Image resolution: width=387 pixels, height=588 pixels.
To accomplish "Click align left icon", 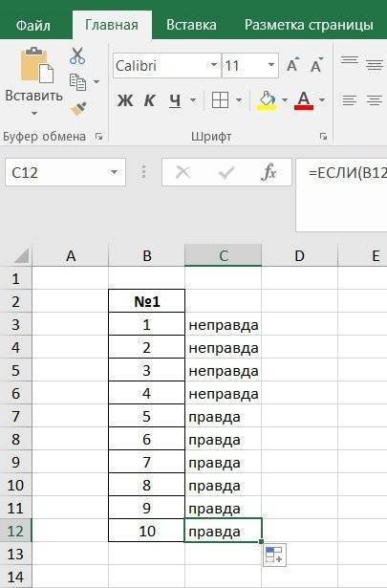I will [x=350, y=100].
